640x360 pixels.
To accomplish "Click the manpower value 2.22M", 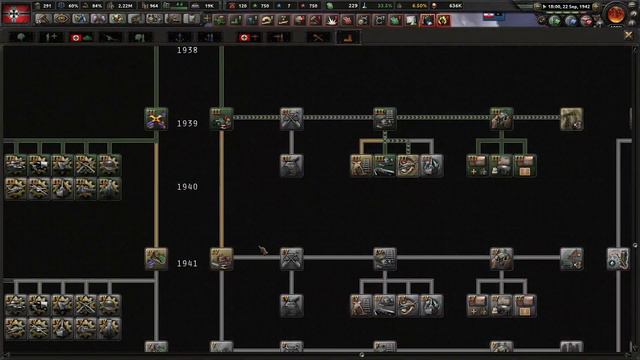I will (125, 6).
